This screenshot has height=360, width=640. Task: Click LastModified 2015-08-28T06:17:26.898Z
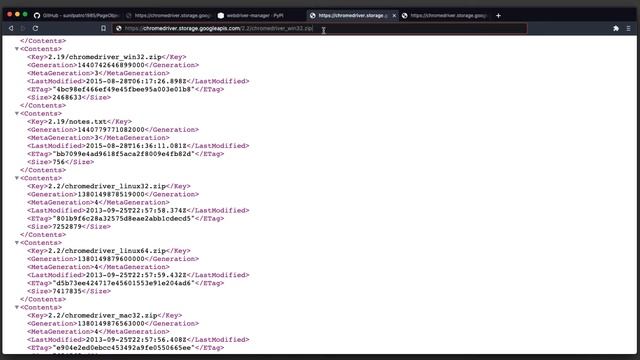coord(136,81)
